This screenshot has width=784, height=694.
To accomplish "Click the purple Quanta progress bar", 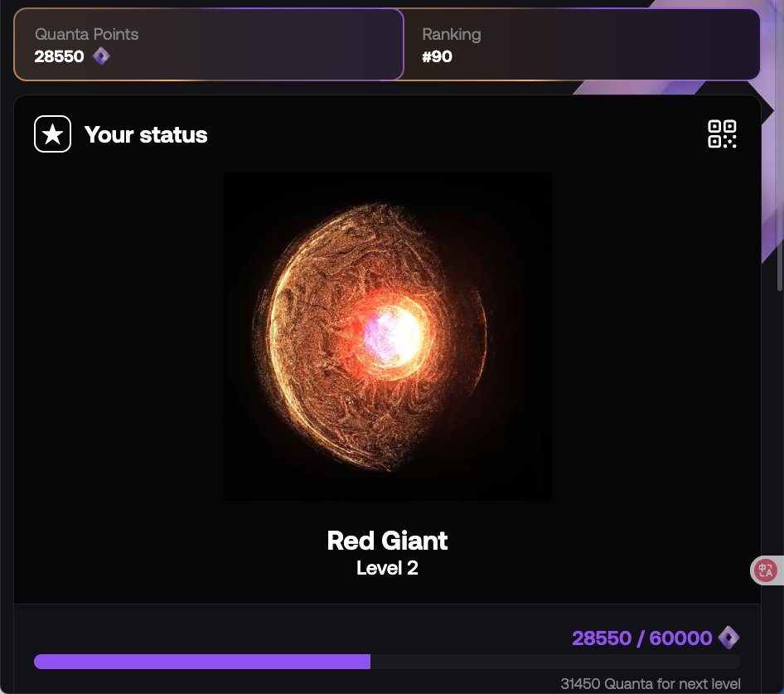I will click(x=202, y=661).
